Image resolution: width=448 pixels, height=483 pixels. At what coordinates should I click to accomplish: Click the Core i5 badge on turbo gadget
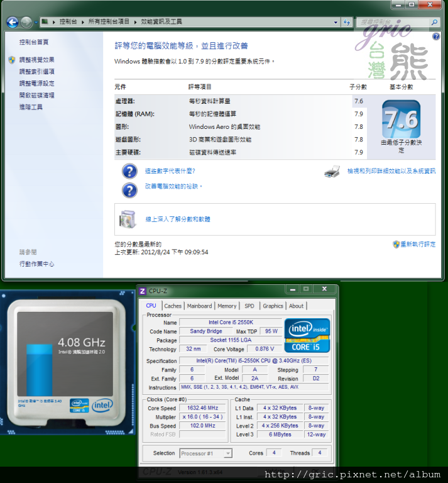pyautogui.click(x=79, y=406)
